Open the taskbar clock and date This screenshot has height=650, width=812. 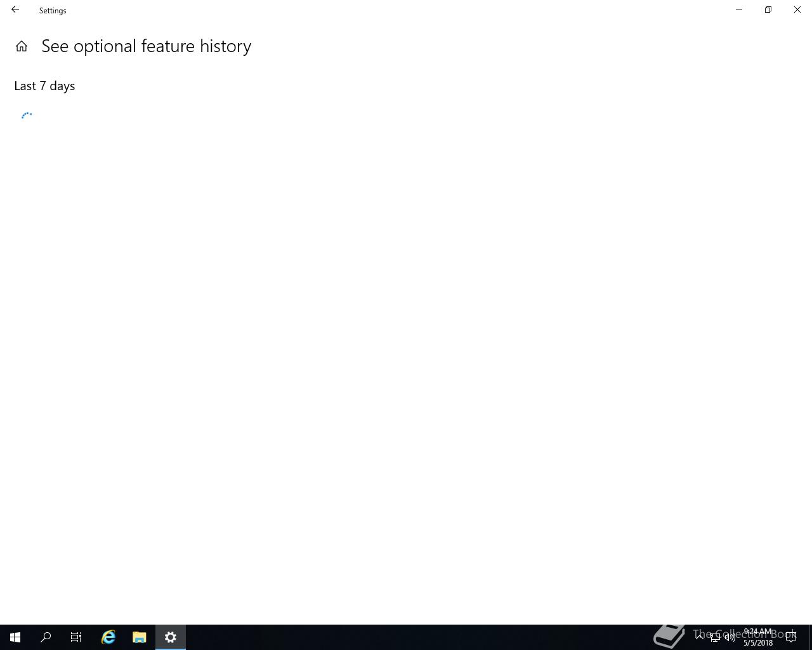[758, 637]
